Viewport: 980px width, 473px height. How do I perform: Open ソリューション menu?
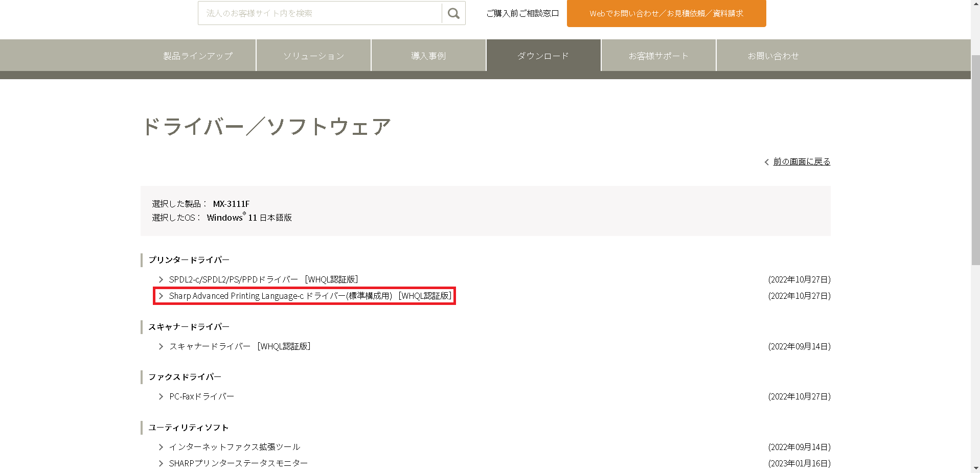(x=314, y=56)
